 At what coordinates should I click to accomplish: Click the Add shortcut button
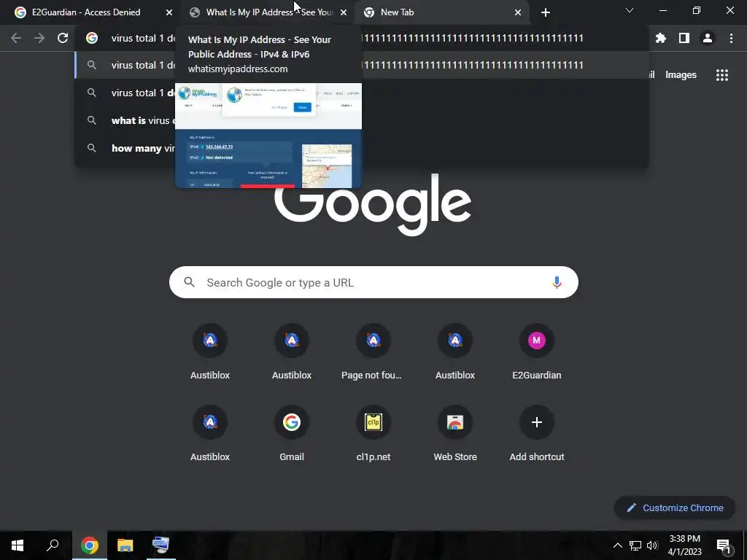tap(536, 434)
